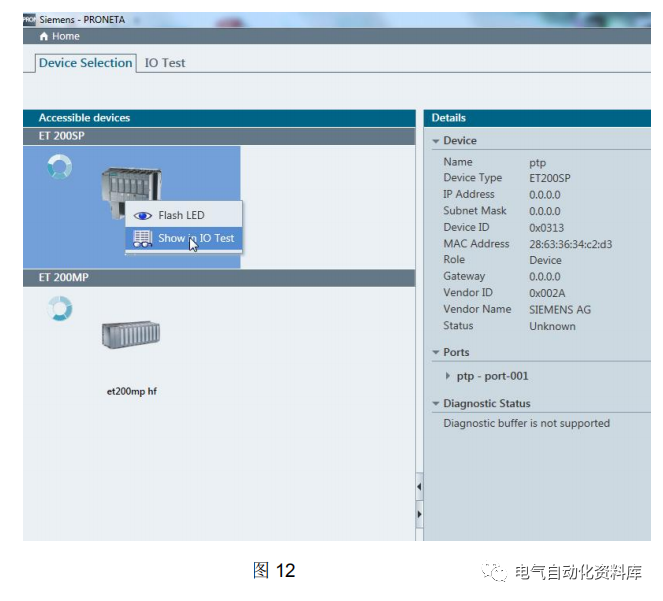The width and height of the screenshot is (663, 601).
Task: Click the Status value Unknown
Action: [x=552, y=327]
